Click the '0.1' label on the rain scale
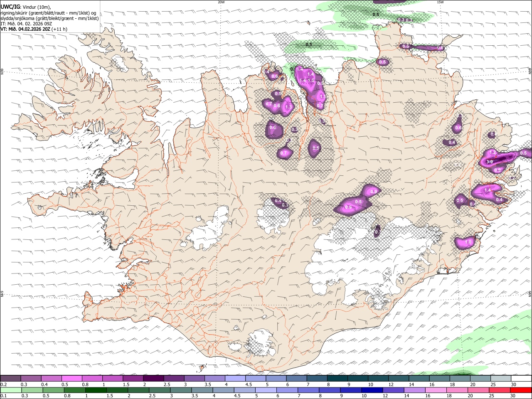Screen dimensions: 532x399 [4, 396]
